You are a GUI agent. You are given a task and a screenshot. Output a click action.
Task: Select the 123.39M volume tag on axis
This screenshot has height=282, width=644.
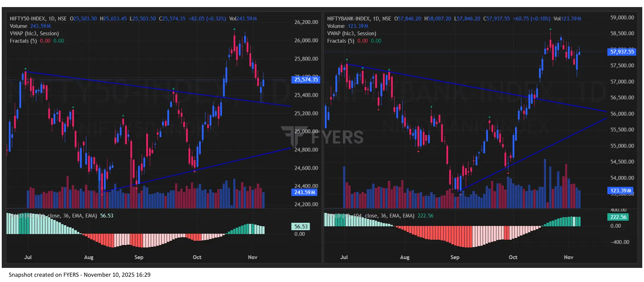621,191
